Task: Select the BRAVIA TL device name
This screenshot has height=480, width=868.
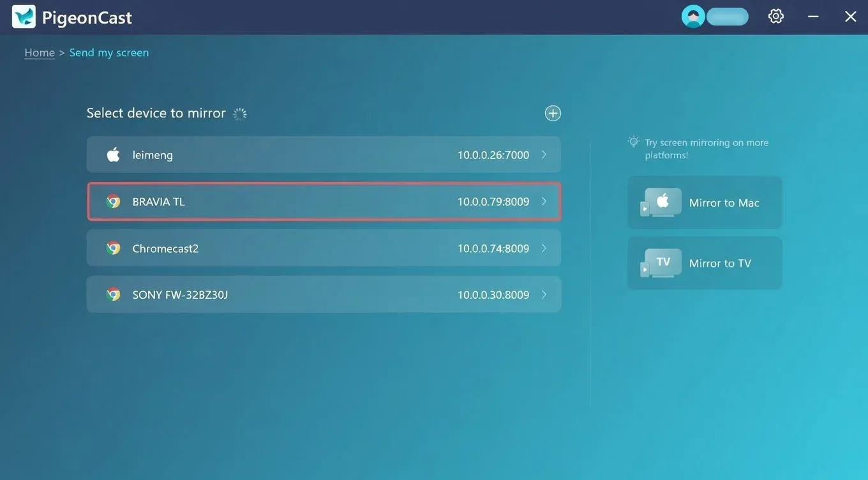Action: point(159,202)
